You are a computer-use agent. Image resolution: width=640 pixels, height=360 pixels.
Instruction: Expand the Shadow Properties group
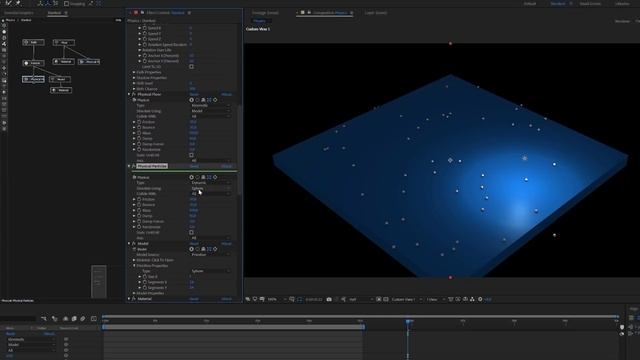click(x=134, y=78)
